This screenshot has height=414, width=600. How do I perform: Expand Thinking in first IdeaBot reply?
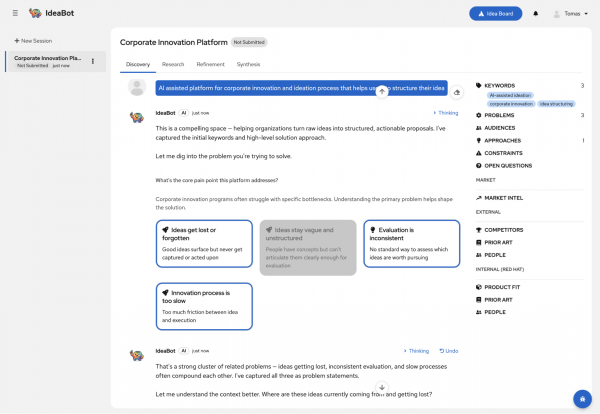pos(445,113)
